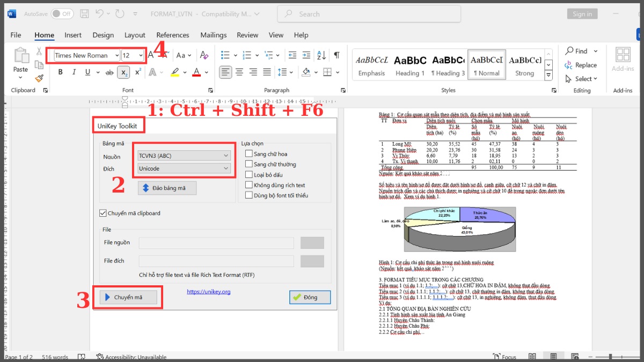The width and height of the screenshot is (644, 362).
Task: Enable the Sang chữ hoa checkbox
Action: tap(249, 153)
